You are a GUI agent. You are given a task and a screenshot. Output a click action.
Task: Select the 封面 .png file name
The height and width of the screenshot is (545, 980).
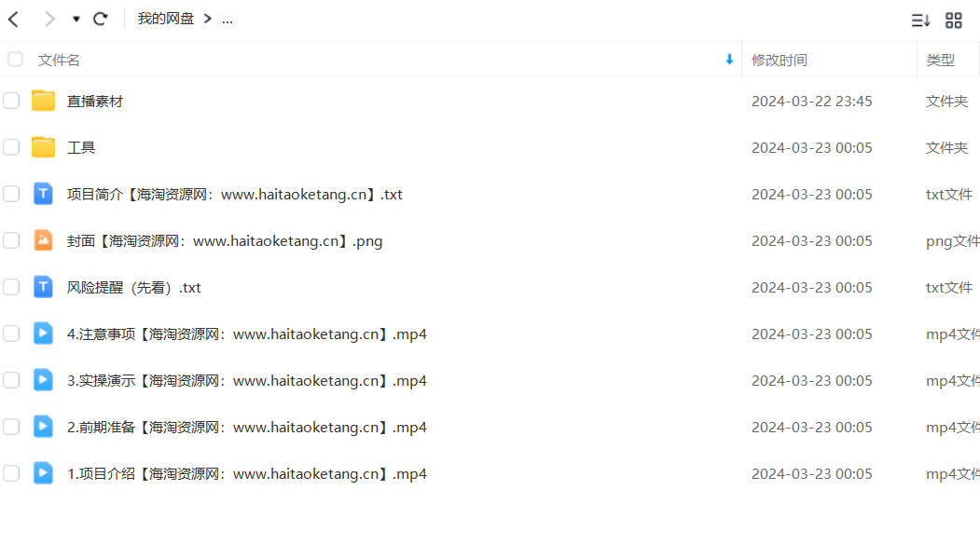click(x=225, y=241)
